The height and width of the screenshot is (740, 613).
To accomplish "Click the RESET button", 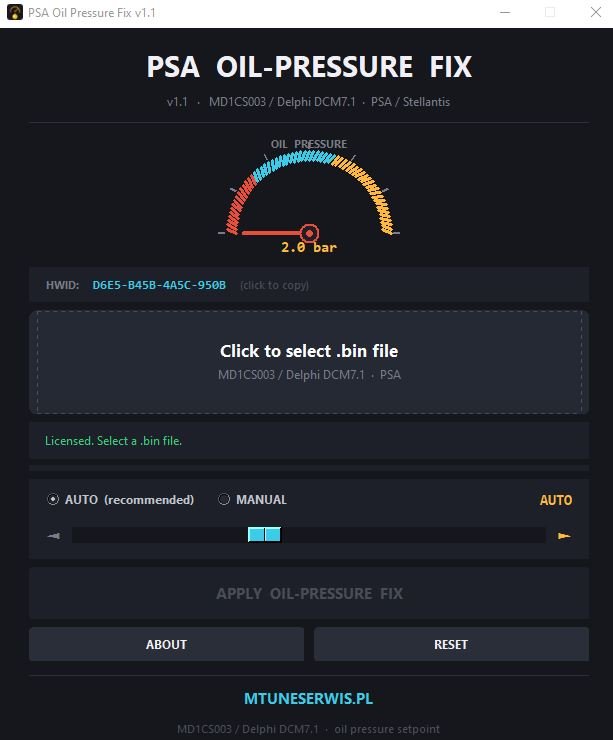I will click(x=451, y=644).
